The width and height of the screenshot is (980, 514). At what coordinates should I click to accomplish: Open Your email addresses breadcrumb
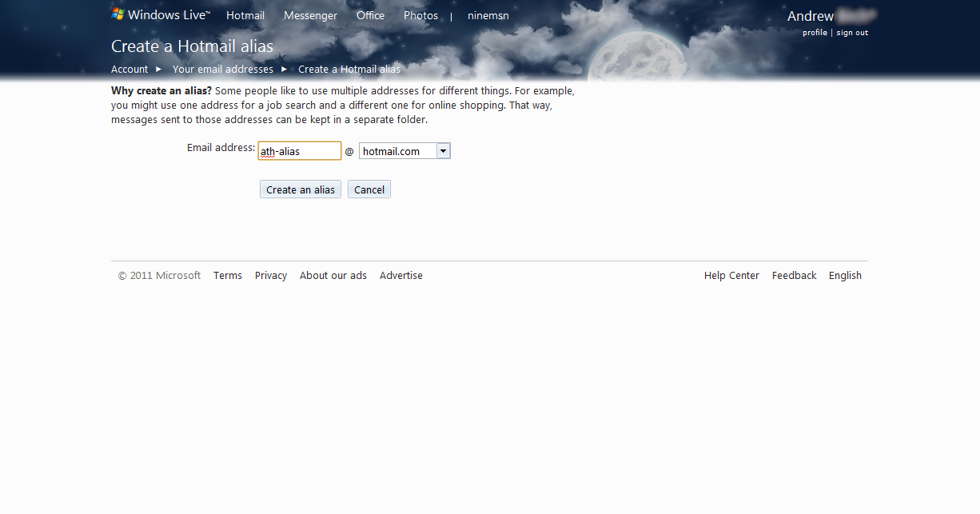click(223, 69)
